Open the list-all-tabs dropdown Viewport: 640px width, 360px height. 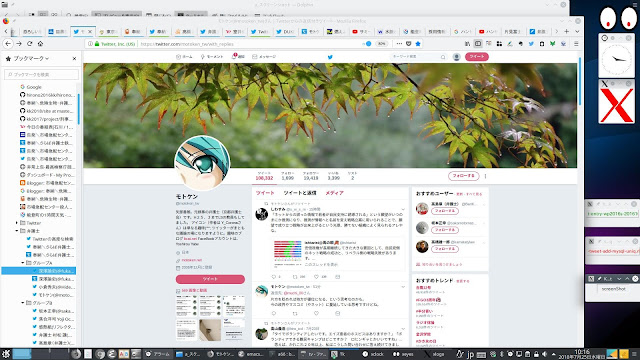tap(577, 31)
